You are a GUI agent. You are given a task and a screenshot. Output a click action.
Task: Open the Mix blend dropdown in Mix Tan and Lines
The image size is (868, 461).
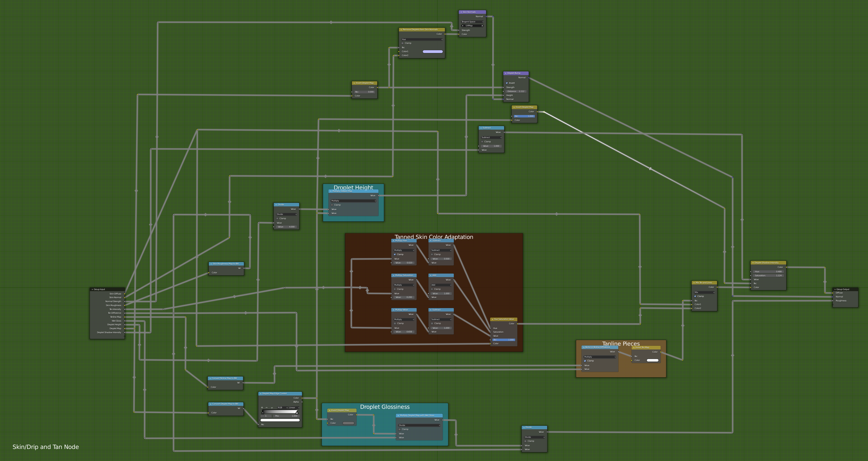(704, 292)
